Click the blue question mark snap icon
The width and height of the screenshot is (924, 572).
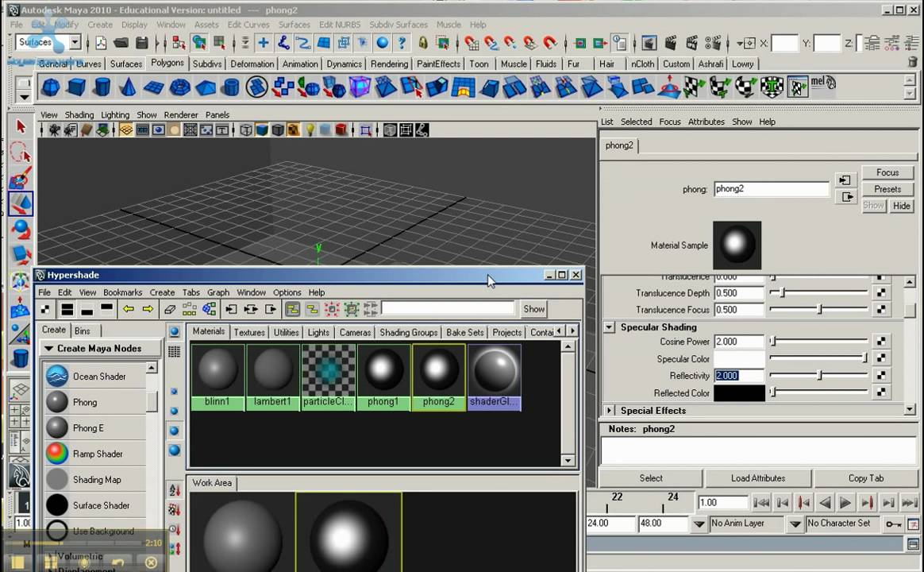coord(402,42)
